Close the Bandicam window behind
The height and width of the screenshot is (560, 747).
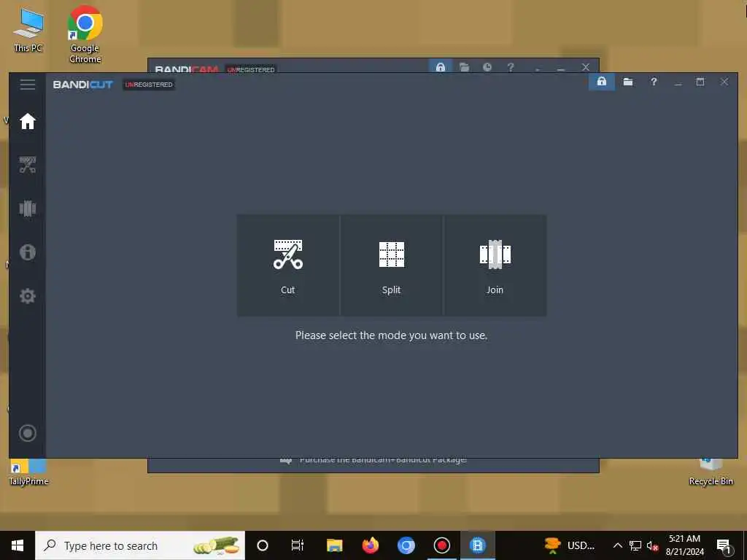tap(586, 67)
